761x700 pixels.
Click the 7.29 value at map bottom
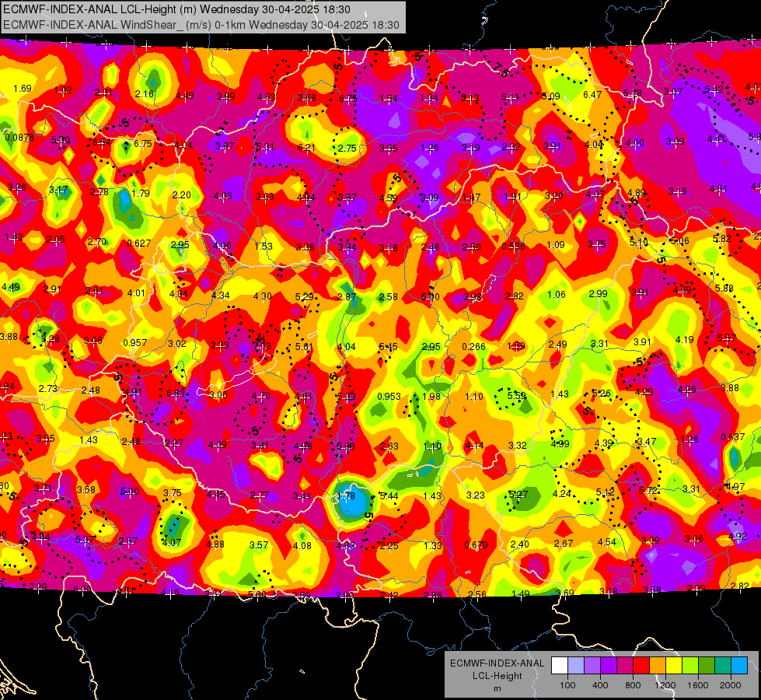[x=38, y=586]
